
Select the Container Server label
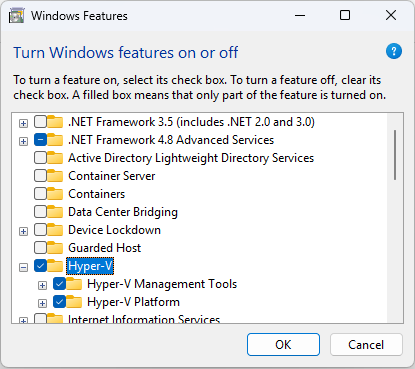[x=112, y=176]
